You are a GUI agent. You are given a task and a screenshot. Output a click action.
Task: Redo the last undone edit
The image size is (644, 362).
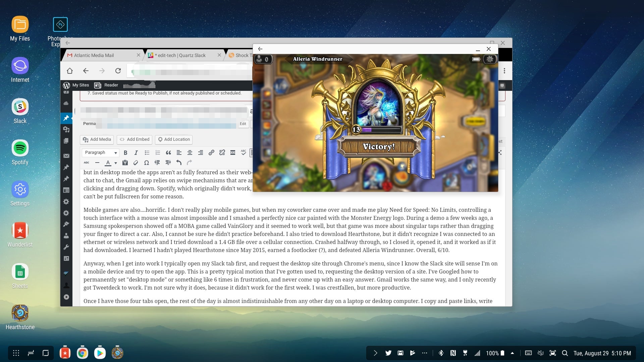190,163
